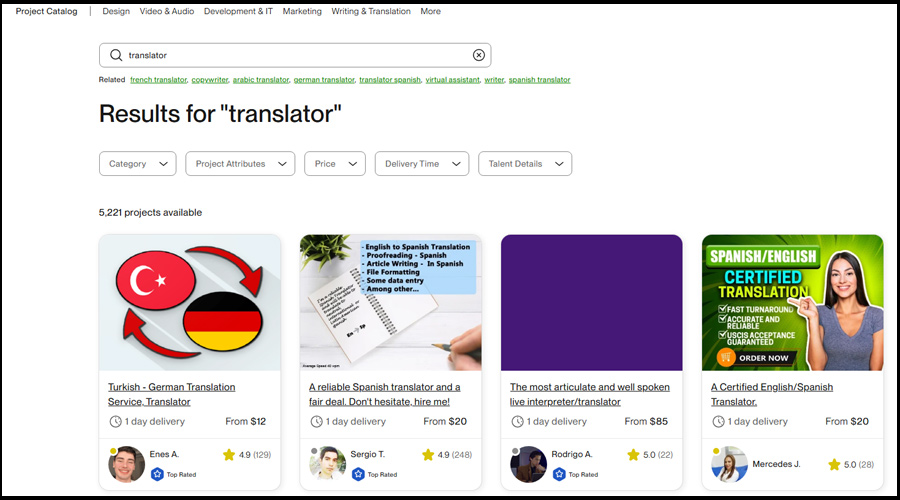Clear the search field with X icon
Viewport: 900px width, 500px height.
478,56
